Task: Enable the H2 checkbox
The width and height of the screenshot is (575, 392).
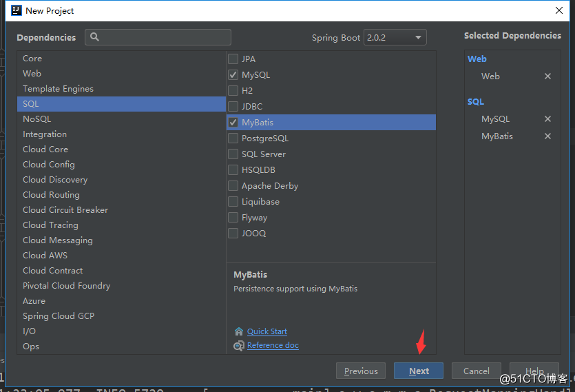Action: tap(233, 91)
